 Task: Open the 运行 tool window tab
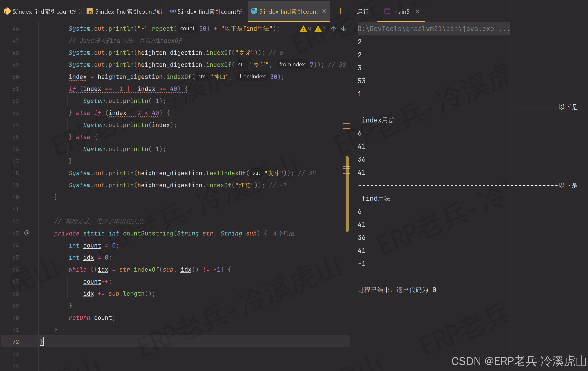point(363,12)
